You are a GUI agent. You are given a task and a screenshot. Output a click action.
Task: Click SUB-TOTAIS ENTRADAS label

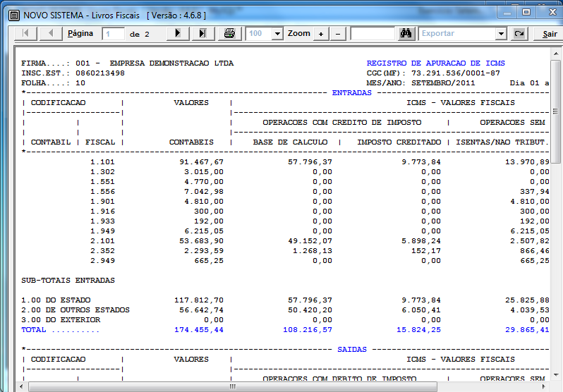68,281
